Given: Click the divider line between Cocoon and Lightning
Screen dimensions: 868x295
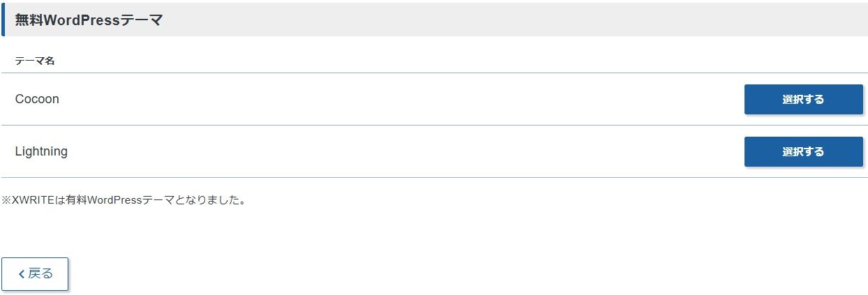Looking at the screenshot, I should (x=434, y=125).
